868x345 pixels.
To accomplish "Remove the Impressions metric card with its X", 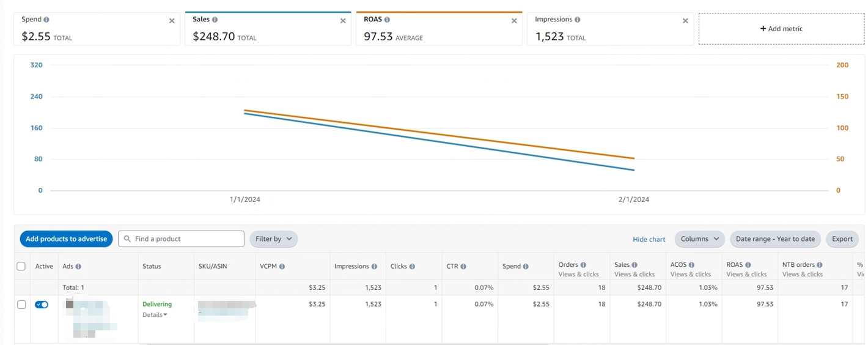I will (685, 21).
